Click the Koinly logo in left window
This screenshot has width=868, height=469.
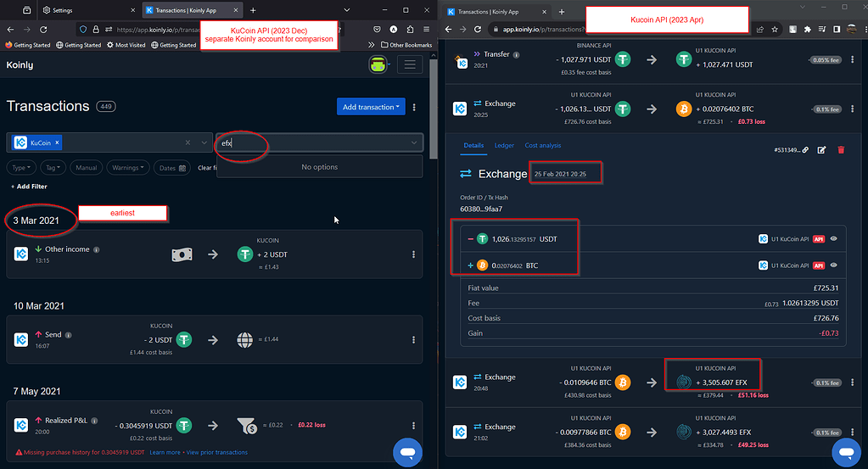[20, 64]
